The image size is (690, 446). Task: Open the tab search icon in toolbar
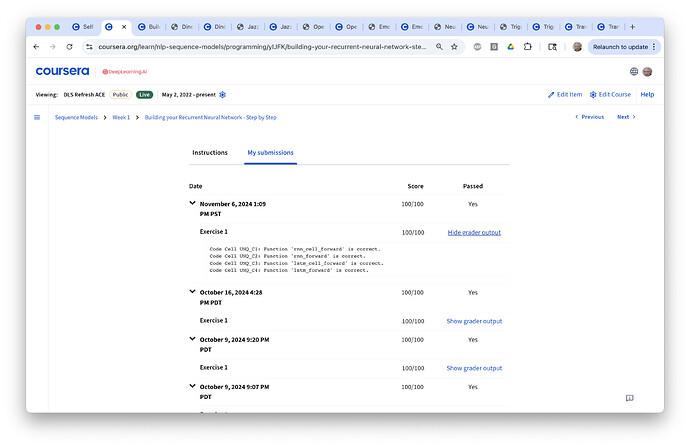pos(552,47)
